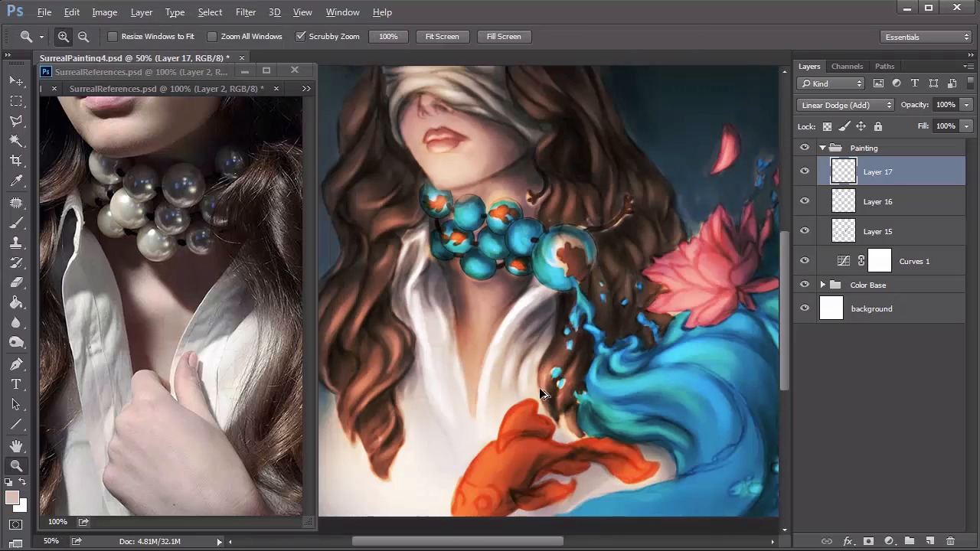This screenshot has width=980, height=551.
Task: Click the Fill Screen button
Action: click(504, 36)
